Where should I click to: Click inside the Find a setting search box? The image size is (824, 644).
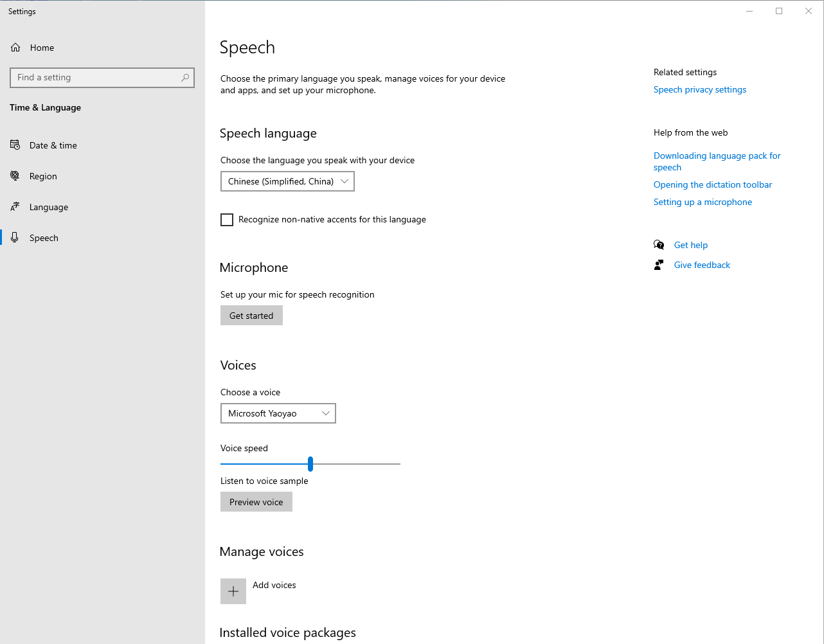(x=102, y=77)
